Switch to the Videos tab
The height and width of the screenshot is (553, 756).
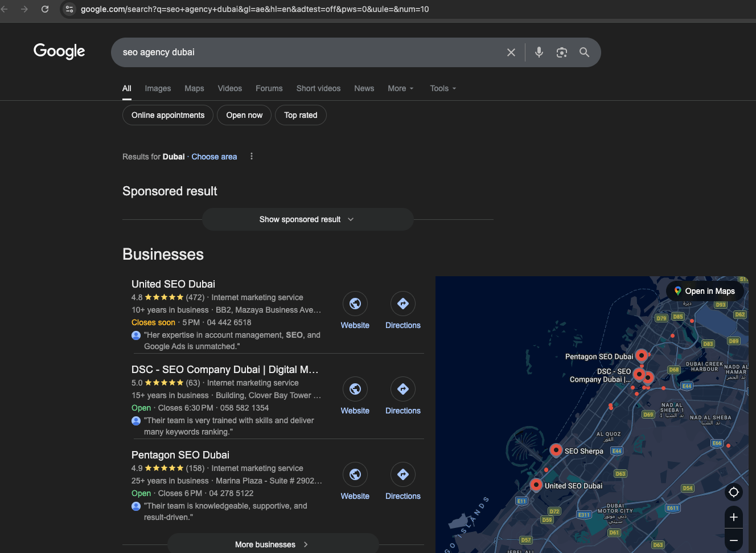230,88
